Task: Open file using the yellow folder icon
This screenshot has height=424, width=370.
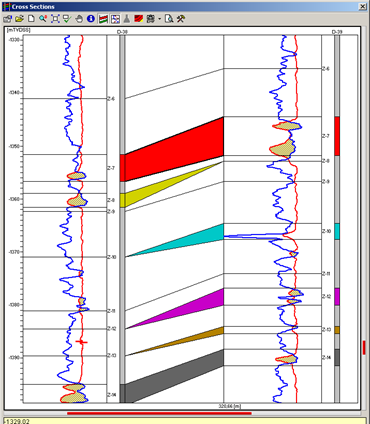Action: pos(19,19)
